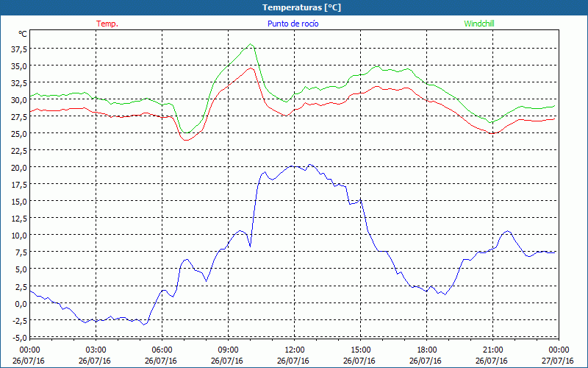Click the 03:00 time axis label

point(96,350)
